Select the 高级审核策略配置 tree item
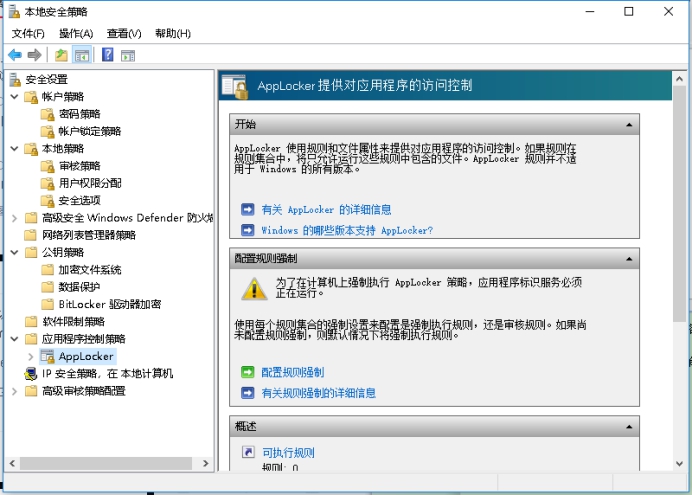The image size is (692, 495). point(83,391)
